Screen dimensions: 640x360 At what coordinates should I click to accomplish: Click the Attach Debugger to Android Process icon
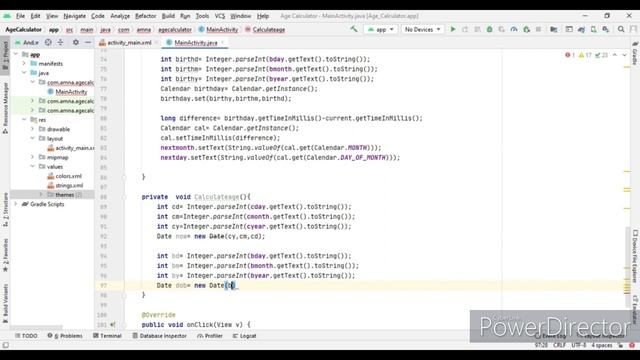(x=527, y=29)
